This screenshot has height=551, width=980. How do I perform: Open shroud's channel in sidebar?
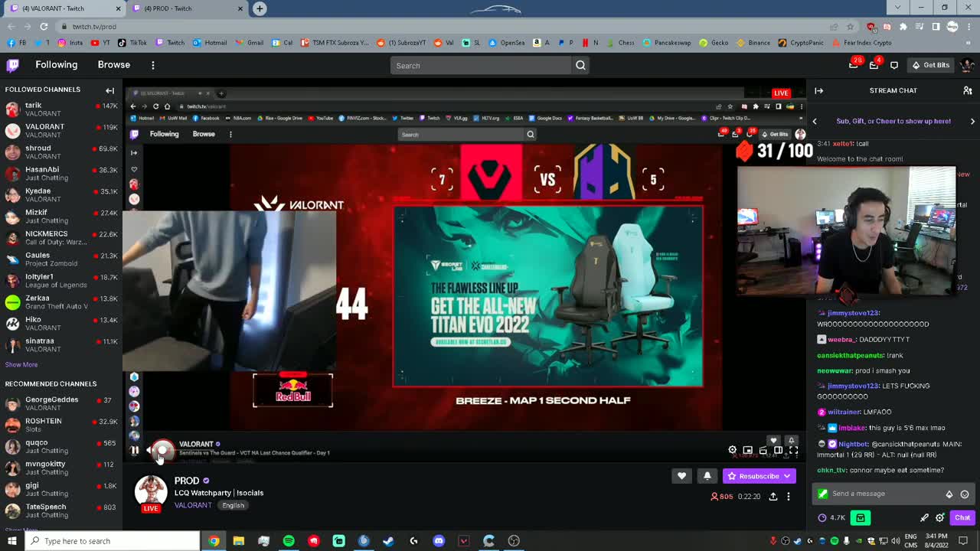pos(61,152)
